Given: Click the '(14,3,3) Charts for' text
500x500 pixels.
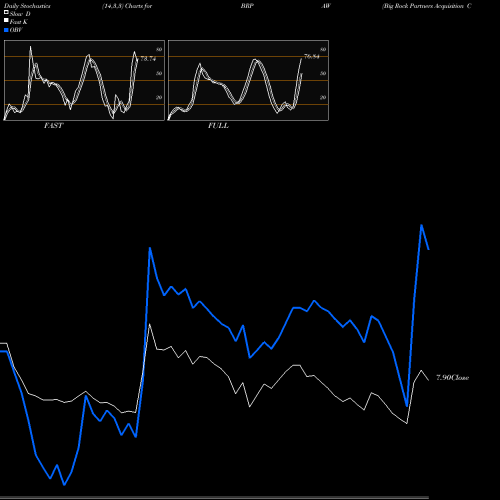Looking at the screenshot, I should (x=127, y=6).
